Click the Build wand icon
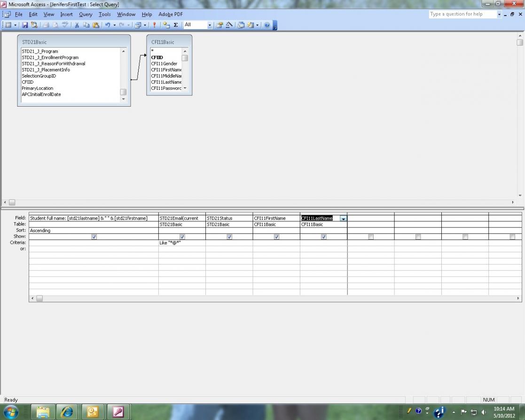 tap(229, 25)
